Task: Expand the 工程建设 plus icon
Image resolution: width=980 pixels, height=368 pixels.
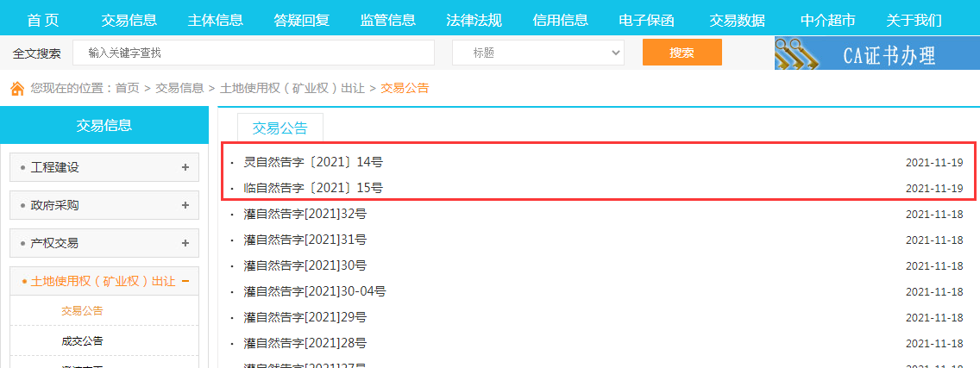Action: pyautogui.click(x=185, y=167)
